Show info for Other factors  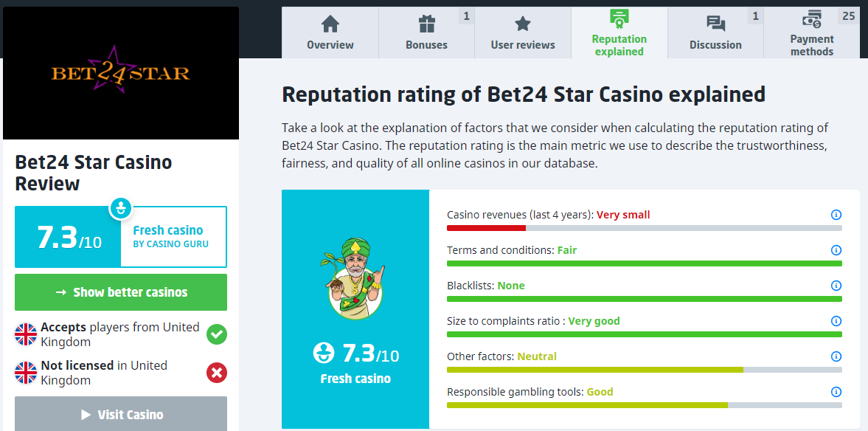point(836,356)
